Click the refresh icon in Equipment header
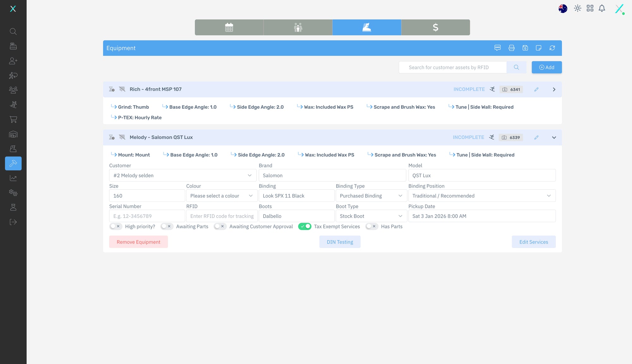 (552, 48)
